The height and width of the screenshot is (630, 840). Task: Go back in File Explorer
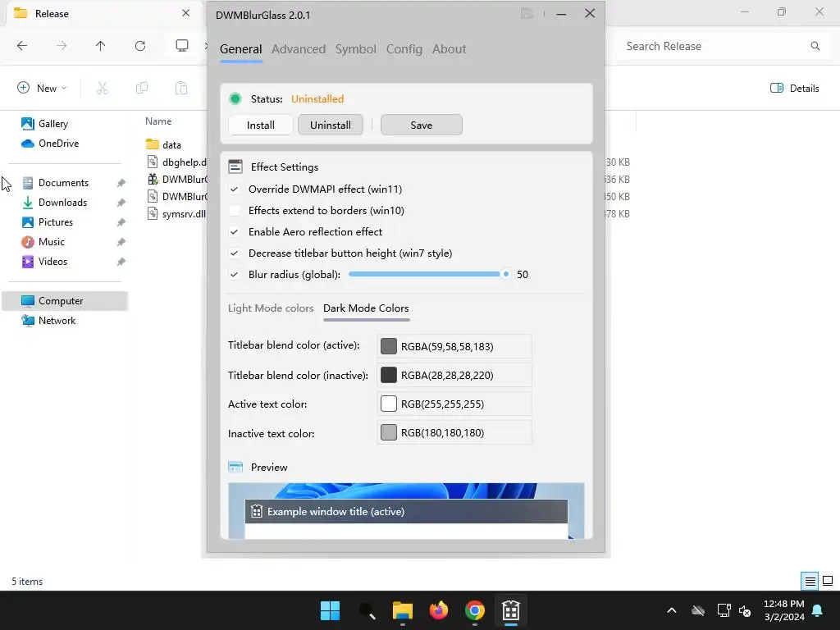click(x=22, y=46)
